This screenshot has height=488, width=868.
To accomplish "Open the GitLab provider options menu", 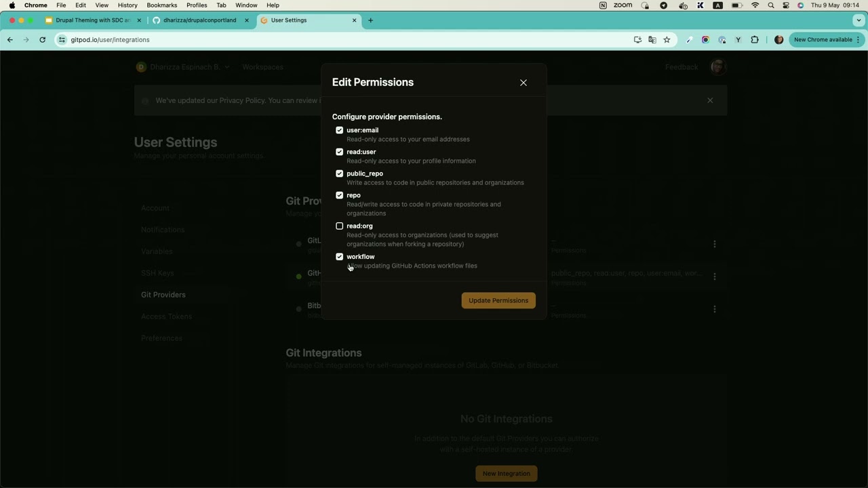I will [714, 244].
